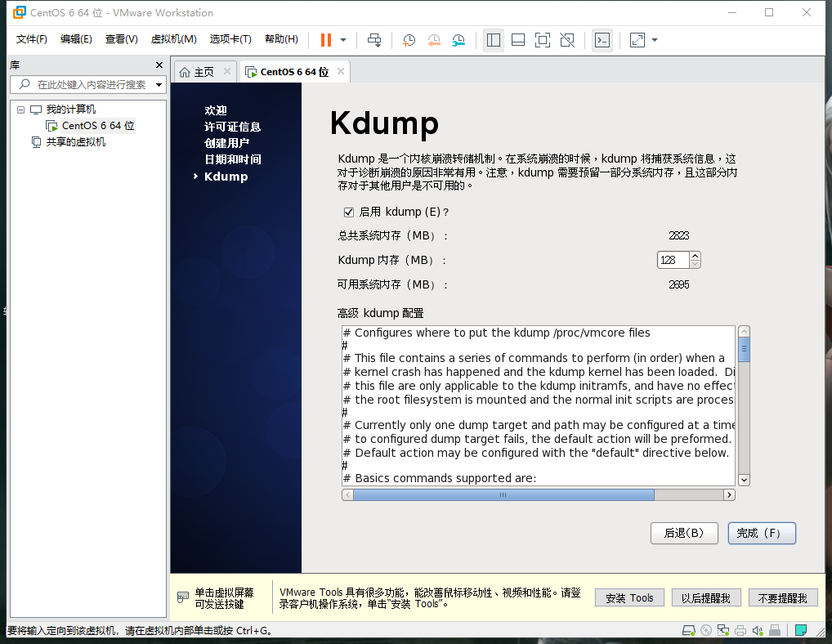Image resolution: width=832 pixels, height=644 pixels.
Task: Increase Kdump memory with up arrow
Action: pyautogui.click(x=695, y=256)
